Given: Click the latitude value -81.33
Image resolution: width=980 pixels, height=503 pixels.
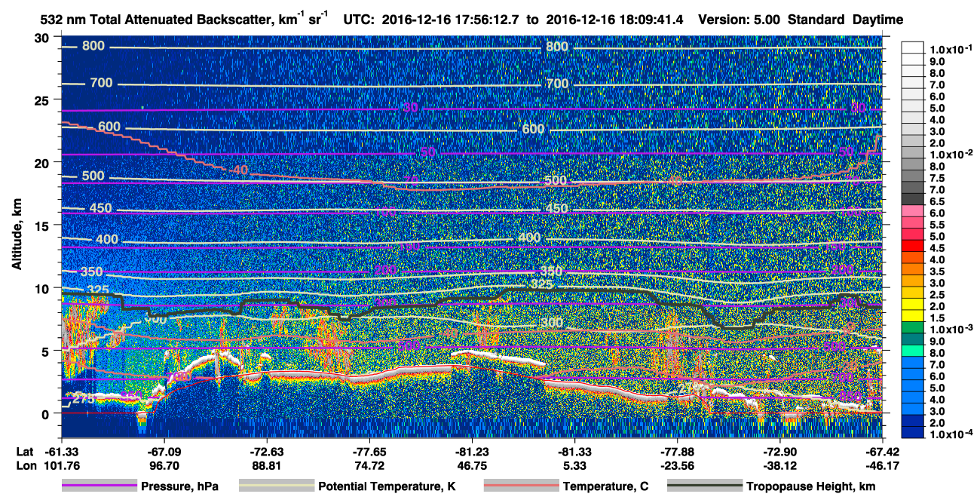Looking at the screenshot, I should (x=574, y=452).
